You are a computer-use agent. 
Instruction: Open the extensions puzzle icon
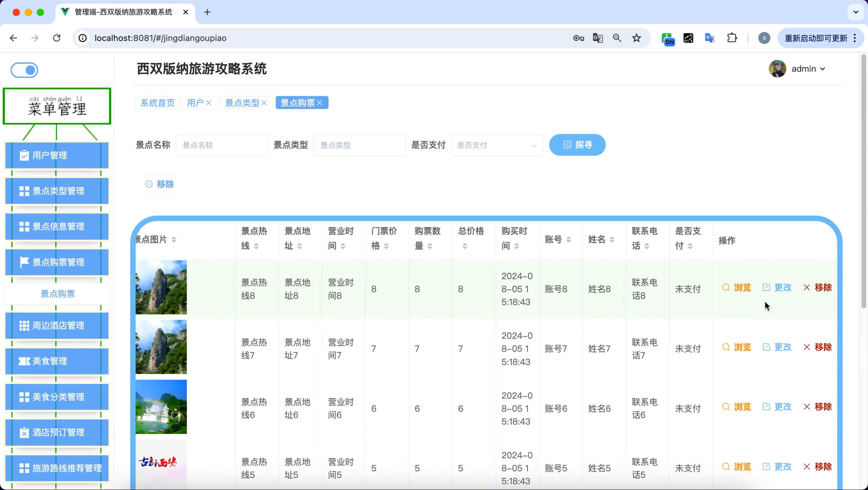coord(732,38)
